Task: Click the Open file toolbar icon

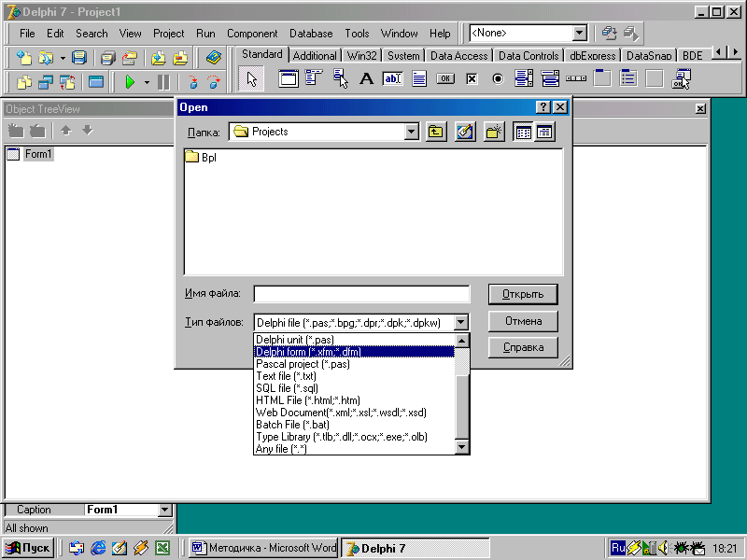Action: [x=46, y=58]
